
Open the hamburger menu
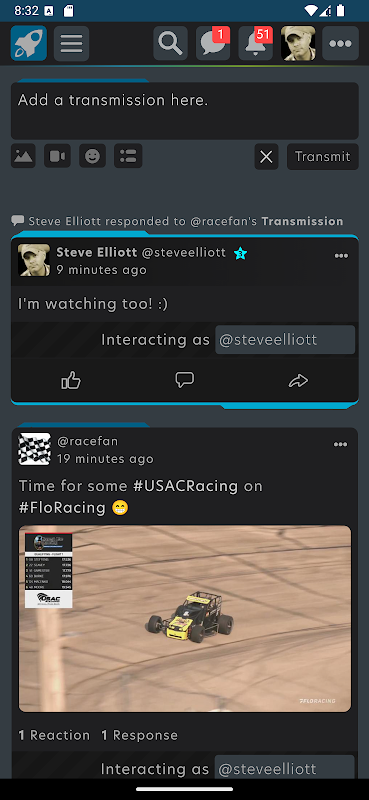tap(71, 43)
